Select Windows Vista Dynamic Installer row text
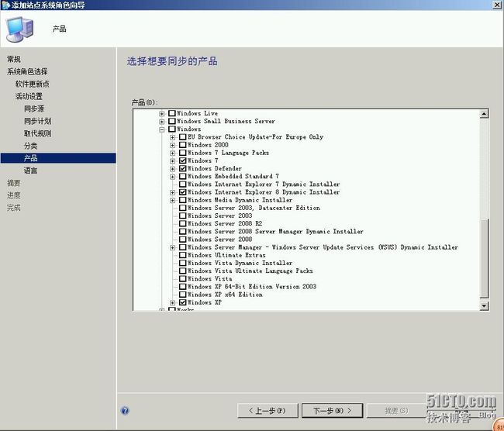 [240, 263]
